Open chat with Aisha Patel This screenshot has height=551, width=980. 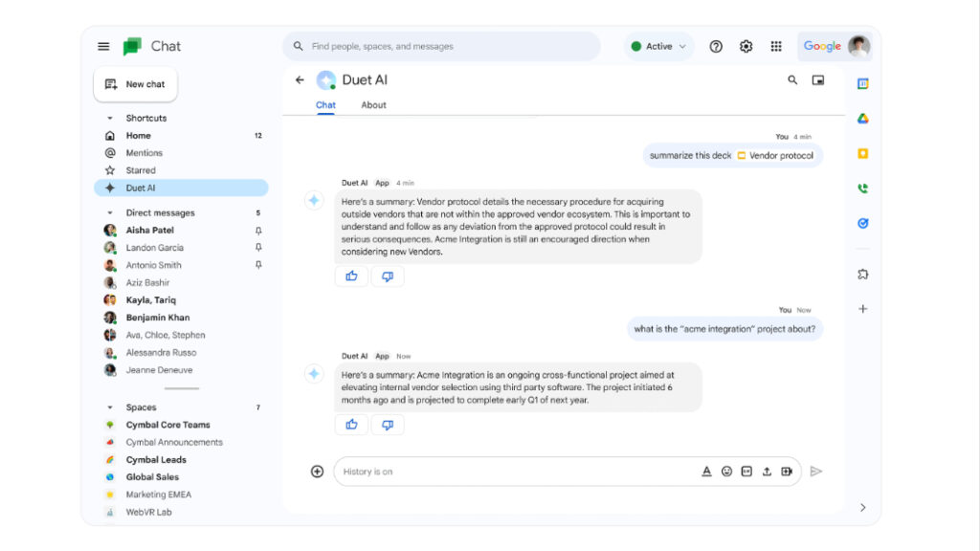click(x=181, y=231)
